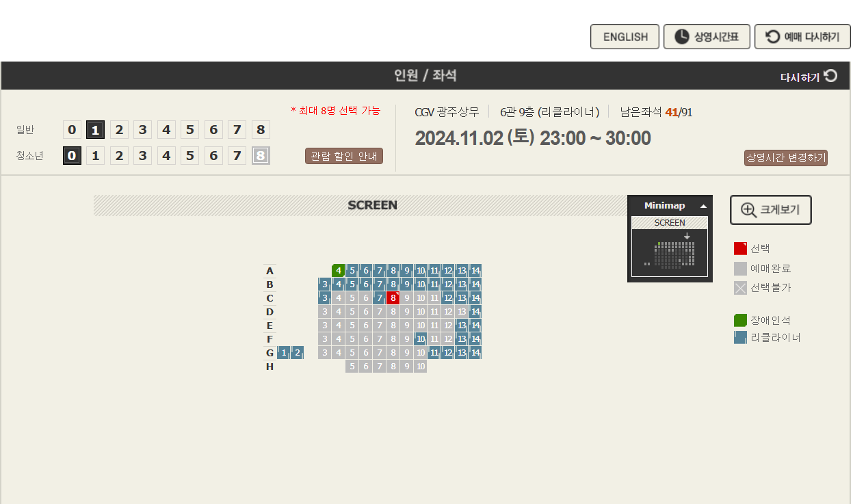Click booked seat H7
The height and width of the screenshot is (504, 853).
379,367
